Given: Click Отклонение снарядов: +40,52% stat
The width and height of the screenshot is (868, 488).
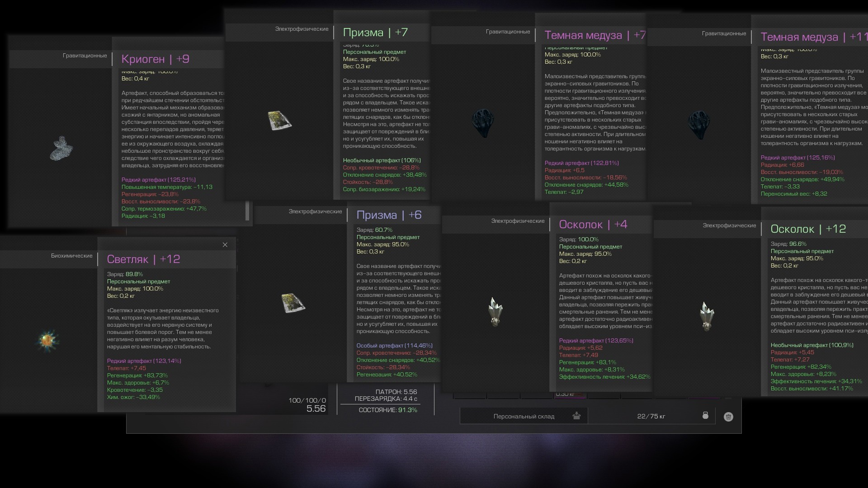Looking at the screenshot, I should click(398, 360).
